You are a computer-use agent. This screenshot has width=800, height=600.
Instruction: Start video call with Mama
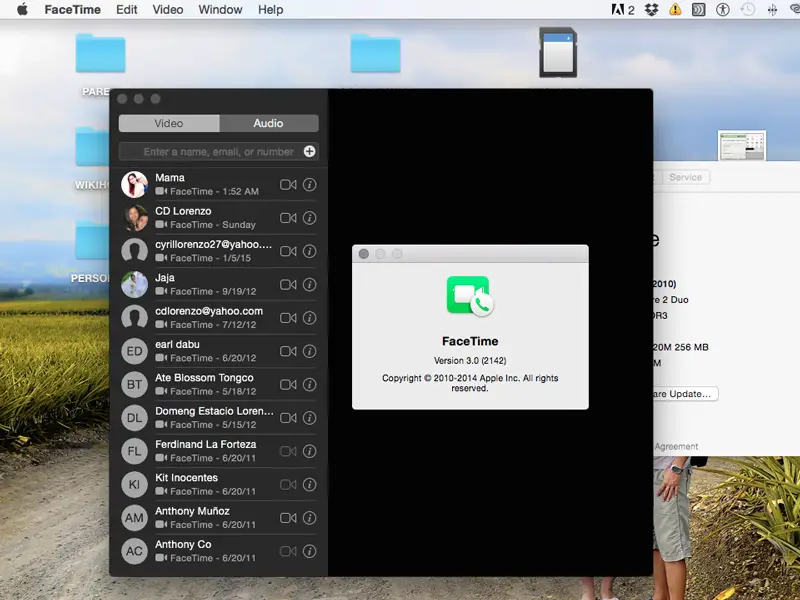[x=288, y=185]
